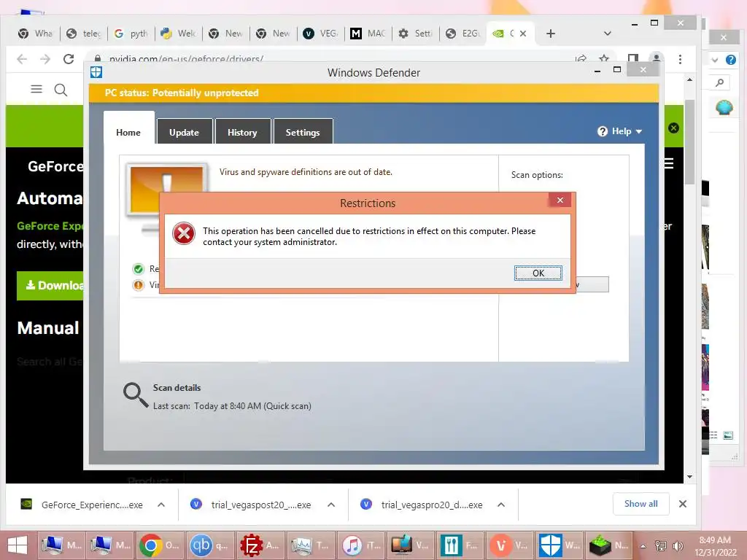
Task: Open Google Chrome from the taskbar
Action: pos(158,545)
